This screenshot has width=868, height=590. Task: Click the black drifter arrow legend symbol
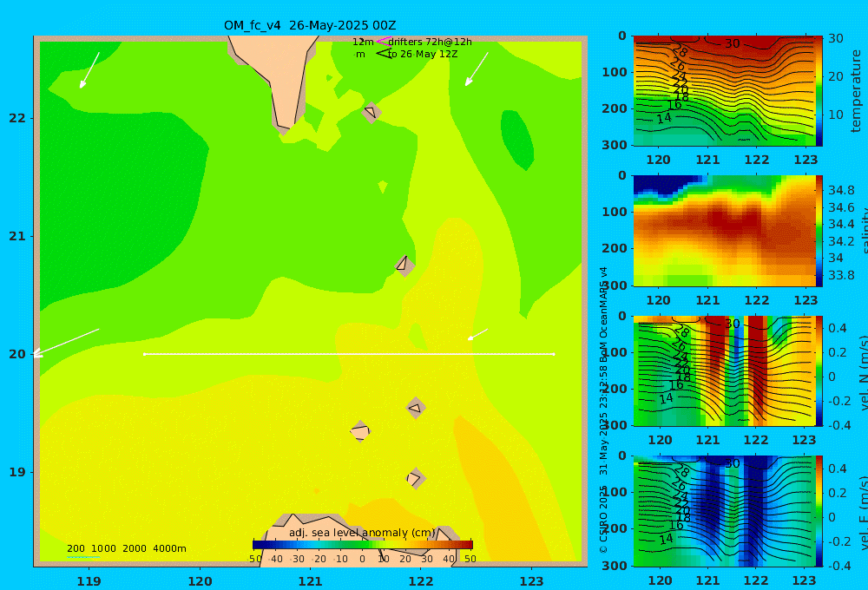pyautogui.click(x=384, y=54)
